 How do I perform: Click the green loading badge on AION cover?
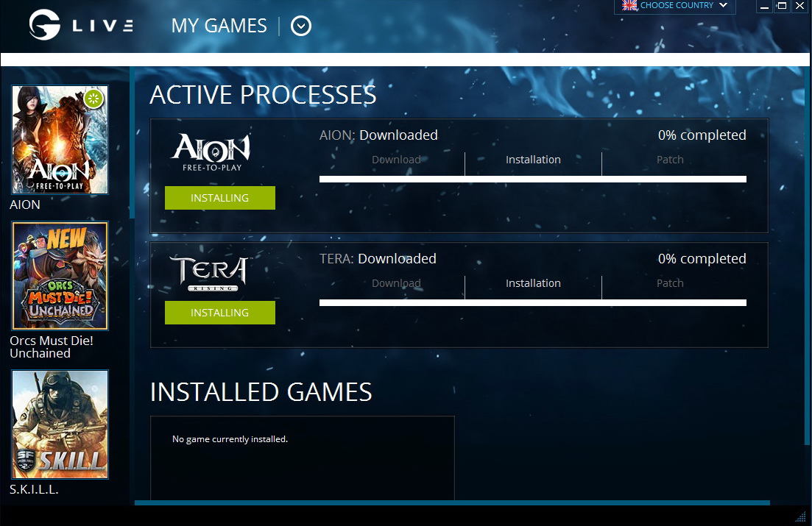coord(93,99)
